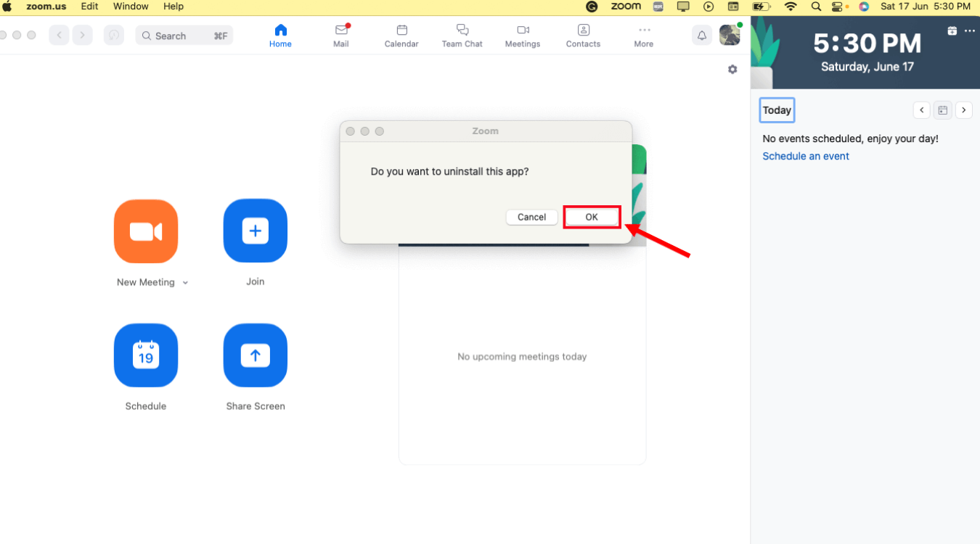Viewport: 980px width, 544px height.
Task: Click the menu bar date and time
Action: [x=926, y=7]
